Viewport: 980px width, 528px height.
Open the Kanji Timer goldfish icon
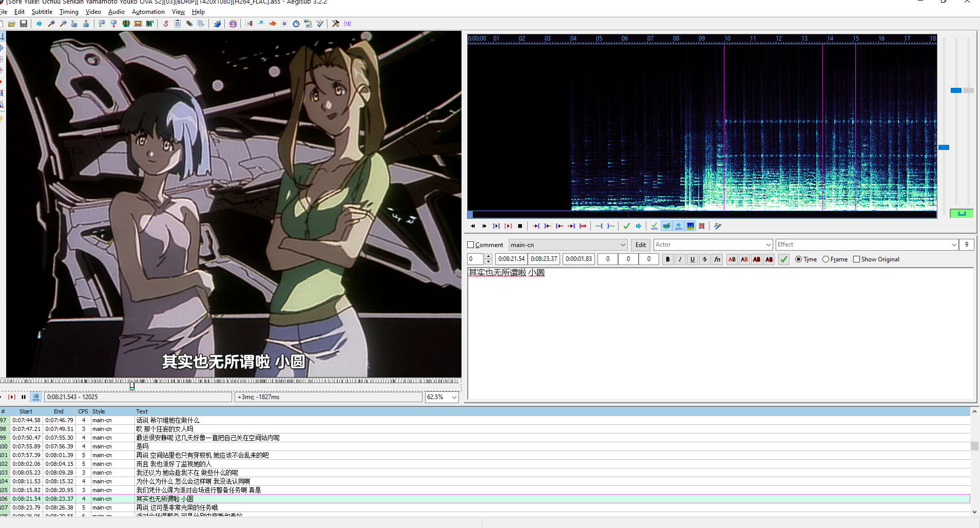[x=273, y=24]
